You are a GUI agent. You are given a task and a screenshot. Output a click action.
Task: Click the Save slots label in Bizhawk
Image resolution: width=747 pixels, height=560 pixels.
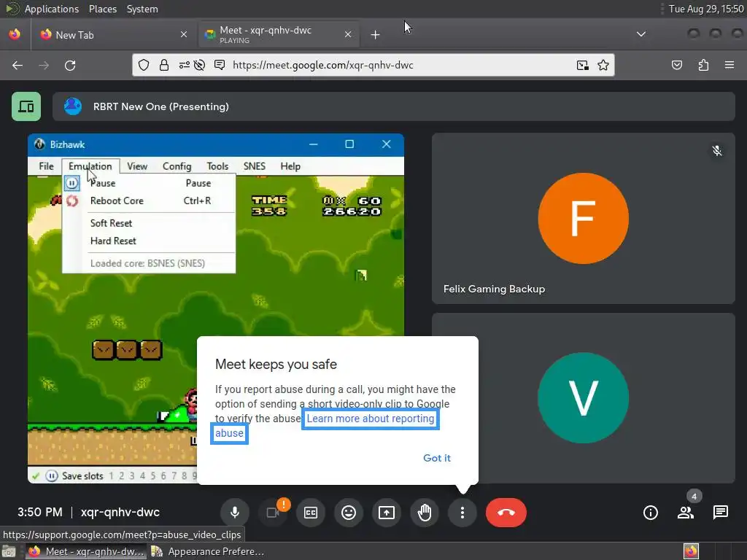coord(82,475)
